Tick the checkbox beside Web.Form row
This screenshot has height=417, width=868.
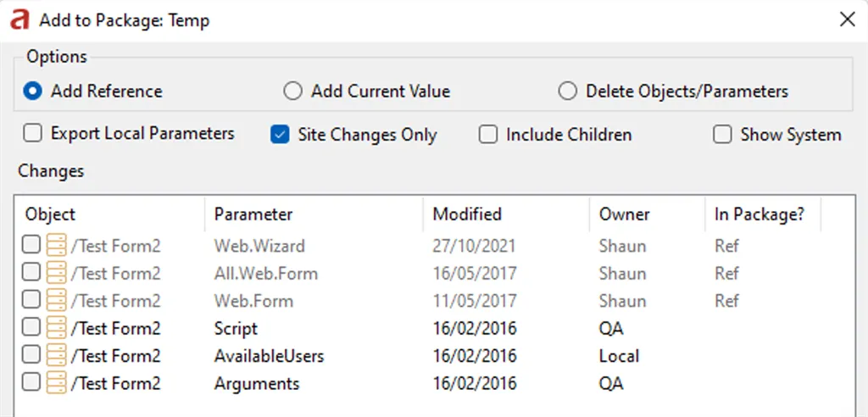coord(31,299)
